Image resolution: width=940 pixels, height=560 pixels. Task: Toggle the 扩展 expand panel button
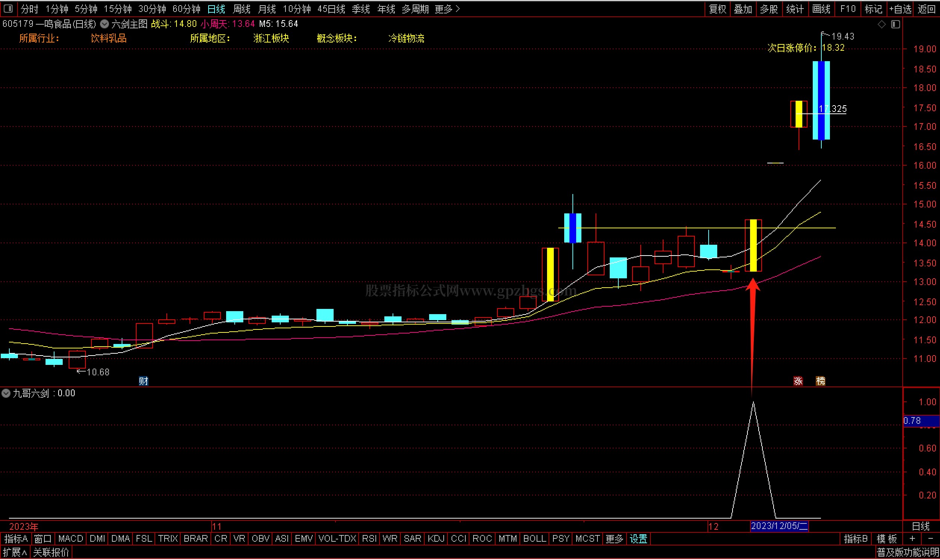(x=15, y=553)
